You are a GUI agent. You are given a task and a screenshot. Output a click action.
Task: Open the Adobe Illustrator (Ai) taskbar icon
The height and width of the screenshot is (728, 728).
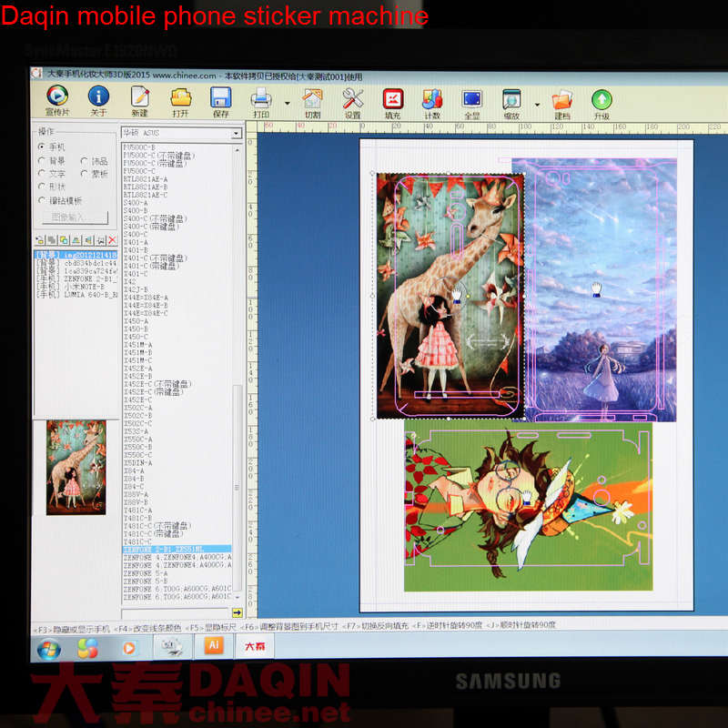click(214, 645)
